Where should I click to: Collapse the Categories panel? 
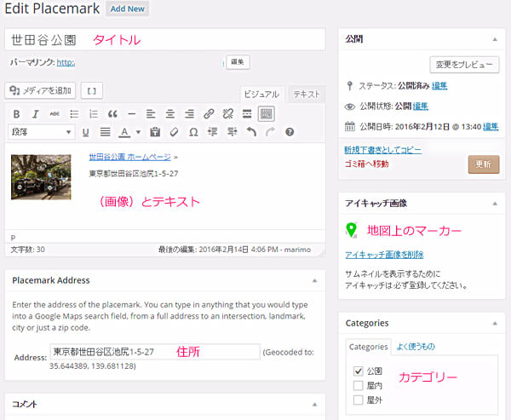click(495, 324)
